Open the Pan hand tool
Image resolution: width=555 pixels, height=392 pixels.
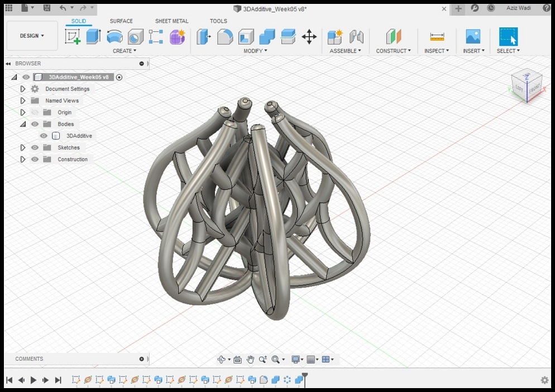[251, 360]
